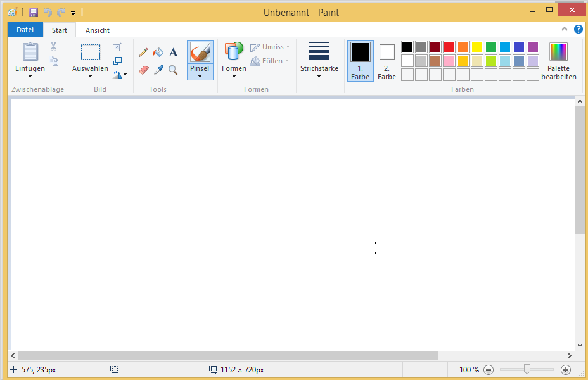Screen dimensions: 588x380
Task: Click the Pinsel brush icon
Action: click(x=200, y=52)
